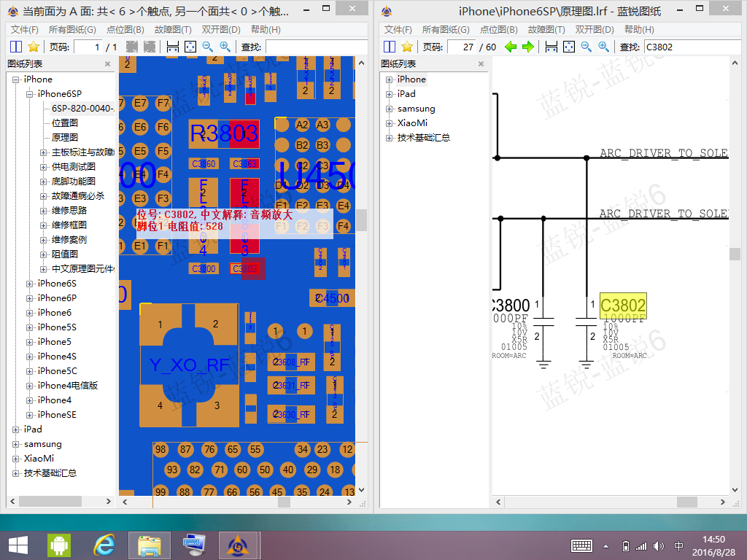Select 6SP-820-0040 item in left tree
Screen dimensions: 747x560
(x=83, y=109)
